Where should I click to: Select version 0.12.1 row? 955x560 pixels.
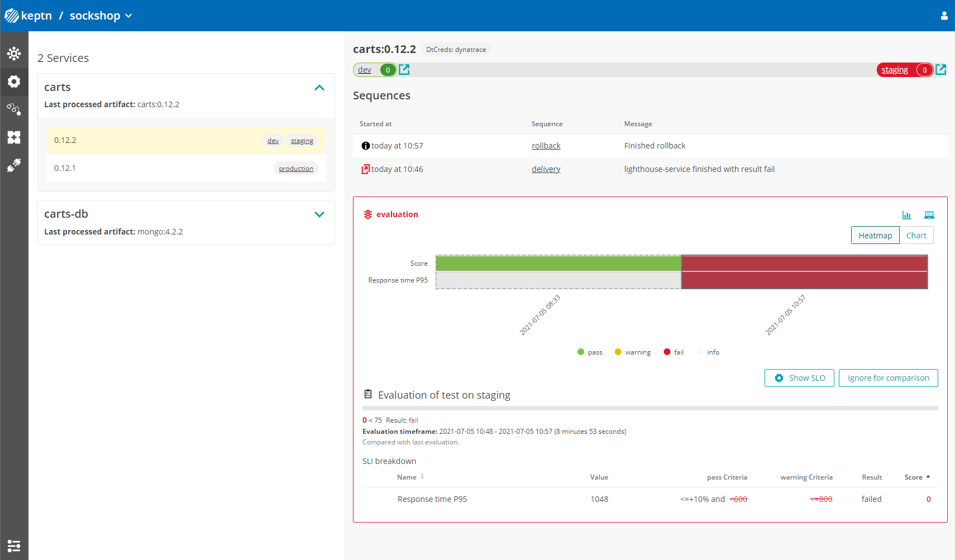[x=186, y=168]
